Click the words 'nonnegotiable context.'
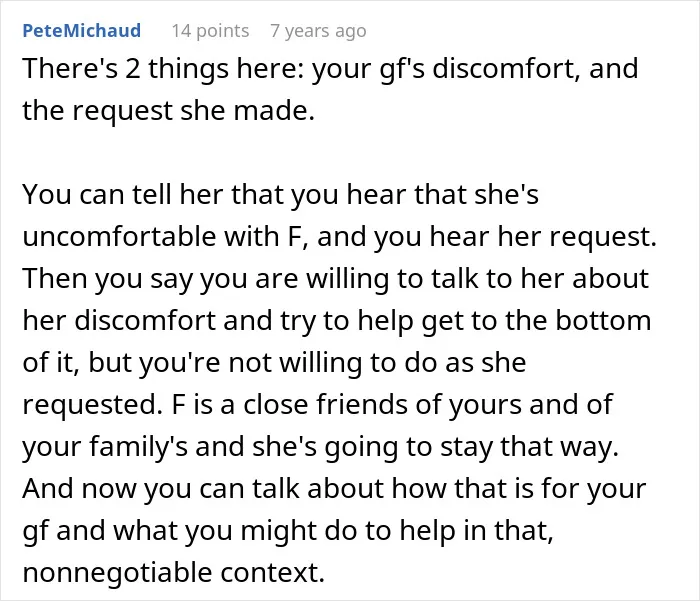This screenshot has width=700, height=601. click(173, 572)
